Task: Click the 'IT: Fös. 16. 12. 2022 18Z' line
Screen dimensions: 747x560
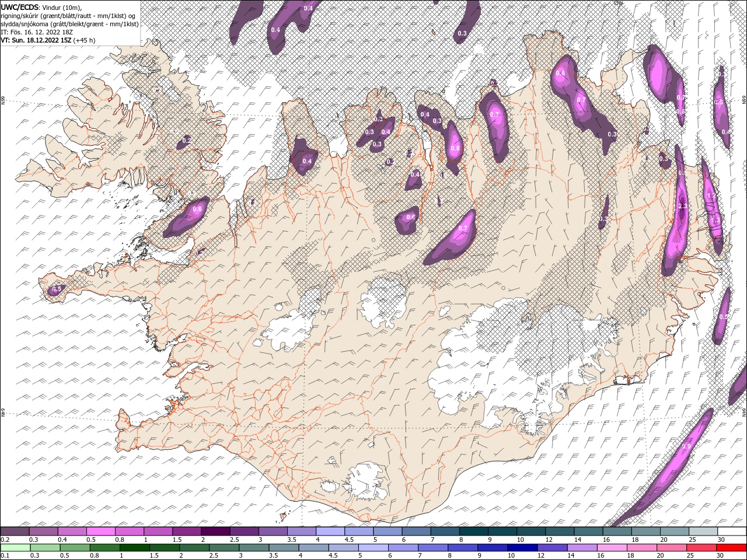Action: pos(36,32)
